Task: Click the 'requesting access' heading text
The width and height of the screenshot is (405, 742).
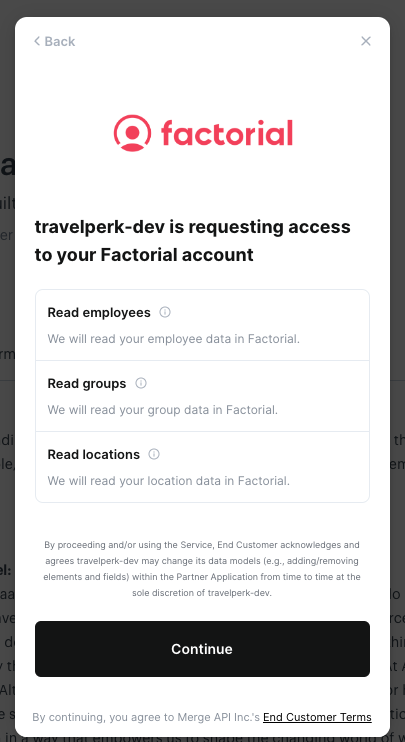Action: (x=193, y=241)
